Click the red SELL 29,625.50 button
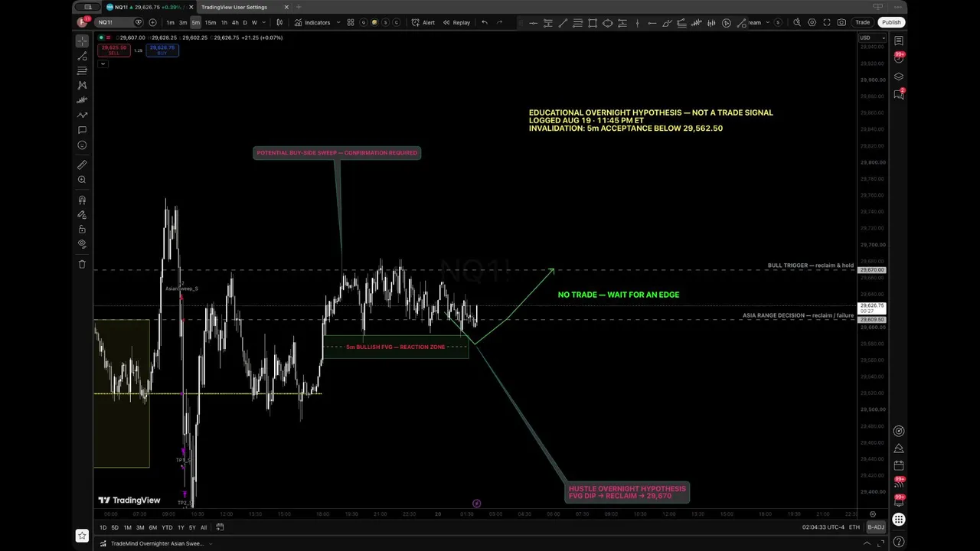 (113, 50)
